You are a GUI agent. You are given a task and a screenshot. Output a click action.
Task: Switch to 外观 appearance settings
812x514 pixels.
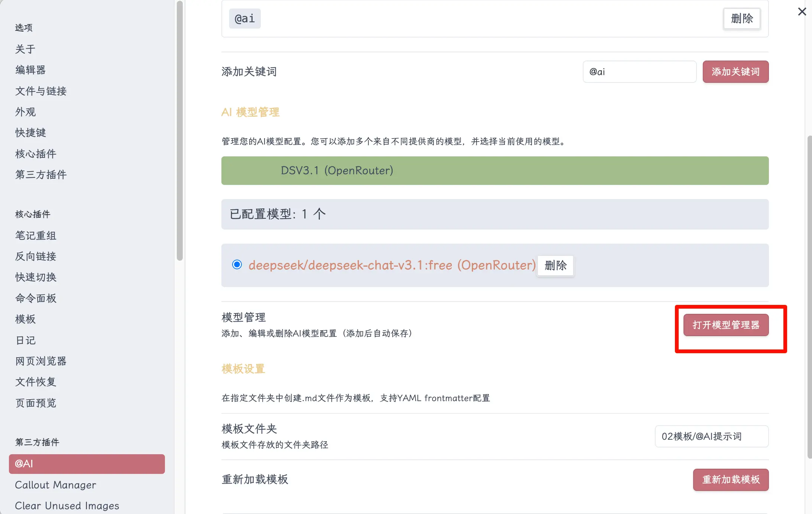(25, 112)
